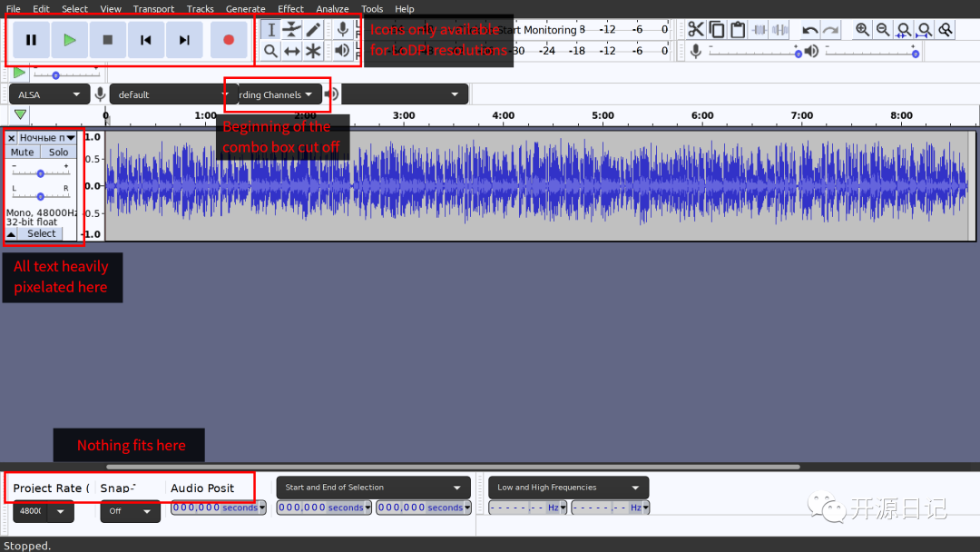980x552 pixels.
Task: Open the Recording Channels dropdown
Action: pos(280,94)
